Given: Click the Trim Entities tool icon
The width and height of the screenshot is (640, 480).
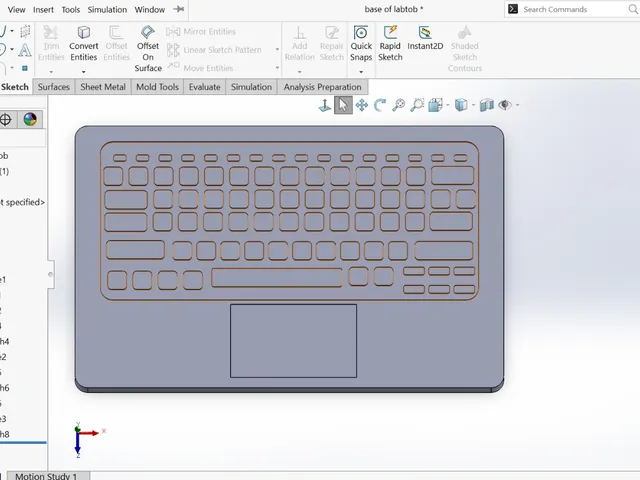Looking at the screenshot, I should coord(51,32).
